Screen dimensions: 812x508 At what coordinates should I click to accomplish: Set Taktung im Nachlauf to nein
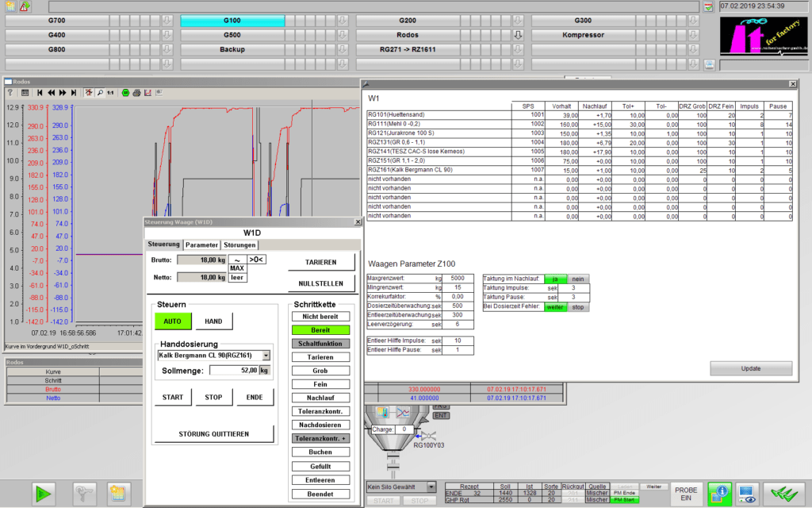click(x=578, y=279)
